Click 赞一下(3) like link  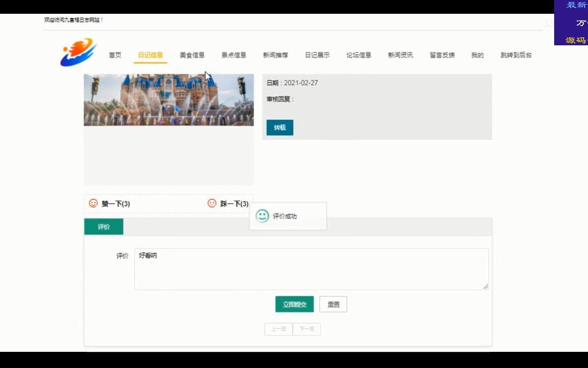tap(116, 204)
